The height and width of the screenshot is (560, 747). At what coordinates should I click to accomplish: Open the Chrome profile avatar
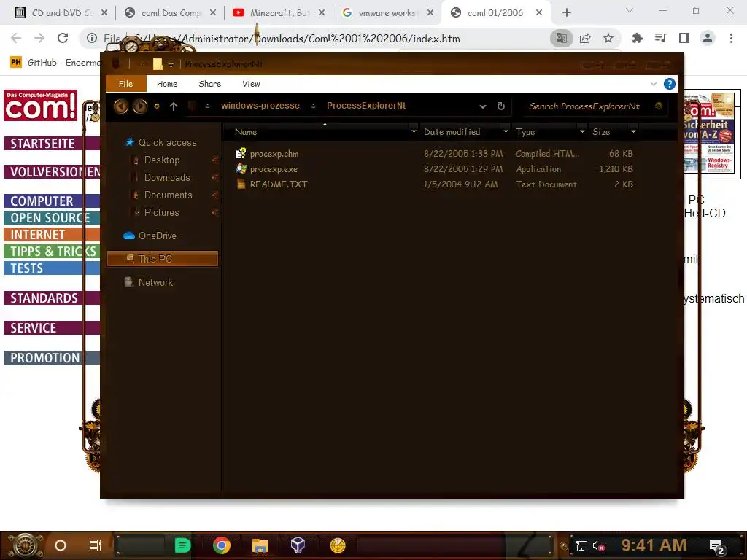(708, 38)
